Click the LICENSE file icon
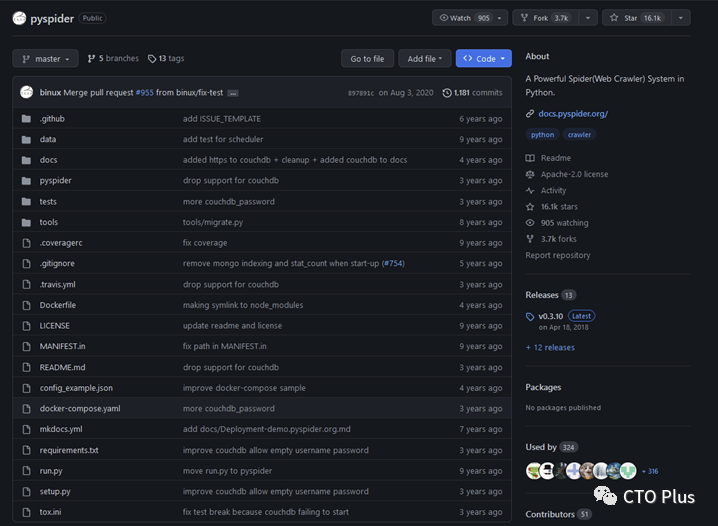The height and width of the screenshot is (526, 718). 27,326
